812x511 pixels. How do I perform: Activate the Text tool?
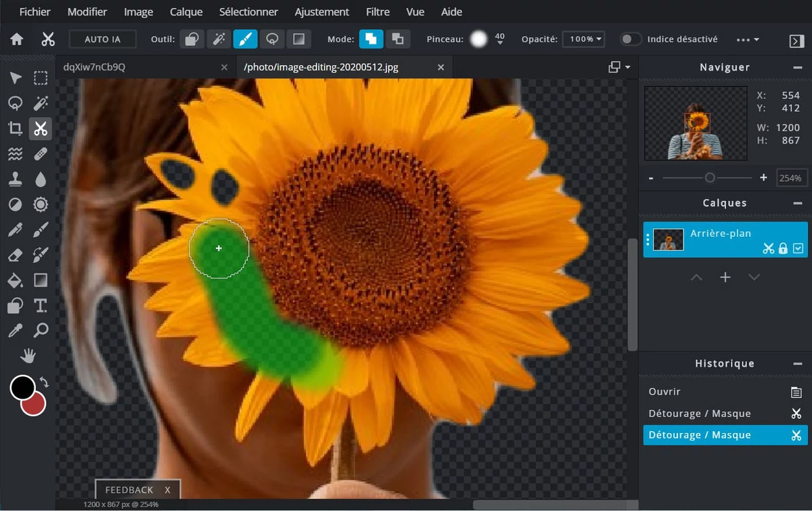pos(41,306)
